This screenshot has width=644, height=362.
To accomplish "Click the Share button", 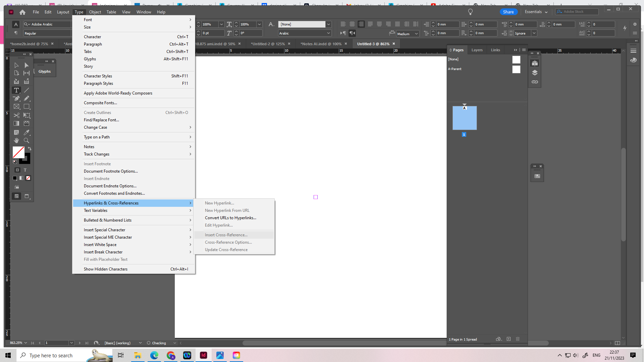I will (x=508, y=12).
